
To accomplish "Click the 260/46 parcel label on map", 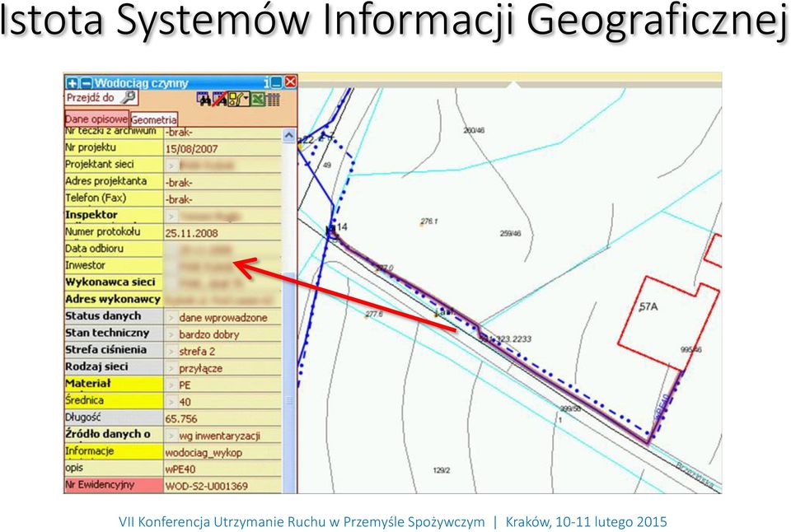I will click(475, 130).
